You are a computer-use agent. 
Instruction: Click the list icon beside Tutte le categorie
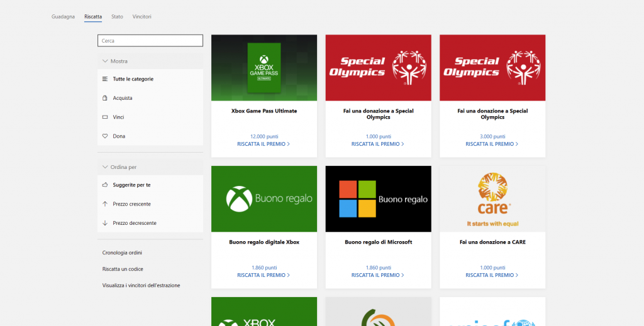(x=105, y=79)
